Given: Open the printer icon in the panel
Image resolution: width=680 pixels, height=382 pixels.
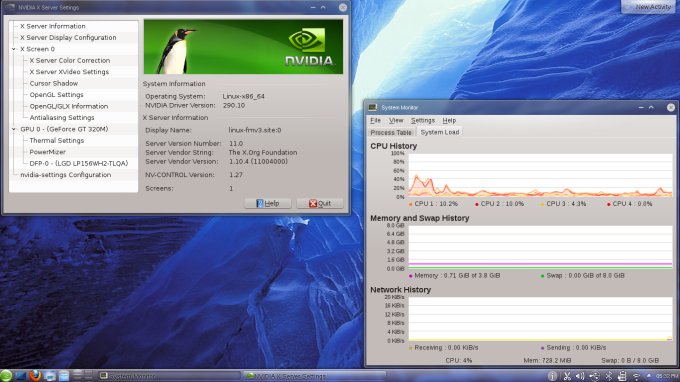Looking at the screenshot, I should click(x=50, y=375).
